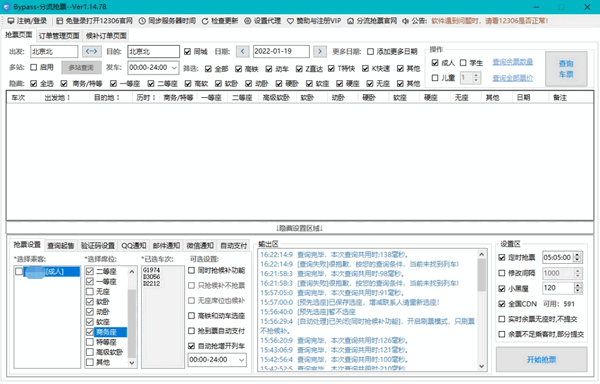Image resolution: width=600 pixels, height=384 pixels.
Task: Click output area scrollbar down arrow
Action: point(481,366)
